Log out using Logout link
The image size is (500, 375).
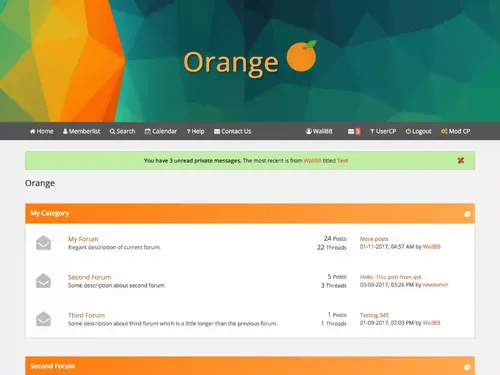[x=419, y=131]
